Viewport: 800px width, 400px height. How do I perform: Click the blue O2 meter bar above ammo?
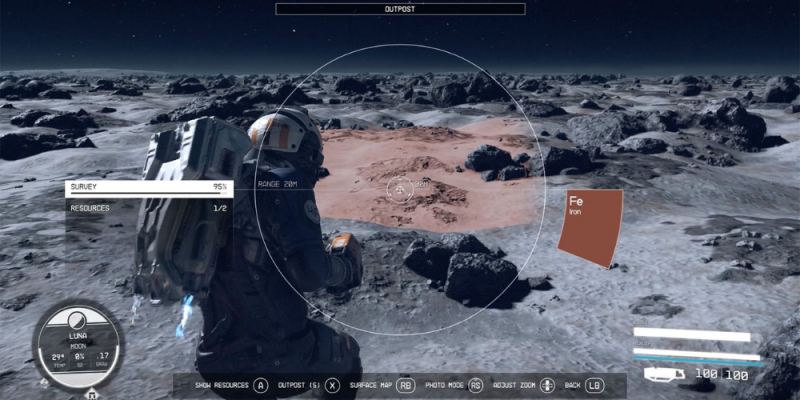click(699, 363)
